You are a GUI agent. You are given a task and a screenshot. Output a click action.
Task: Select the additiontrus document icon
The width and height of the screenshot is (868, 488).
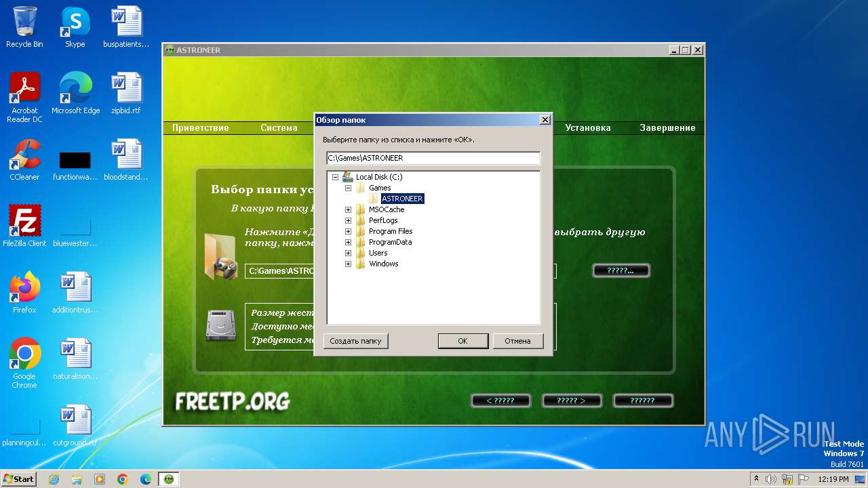pos(75,293)
